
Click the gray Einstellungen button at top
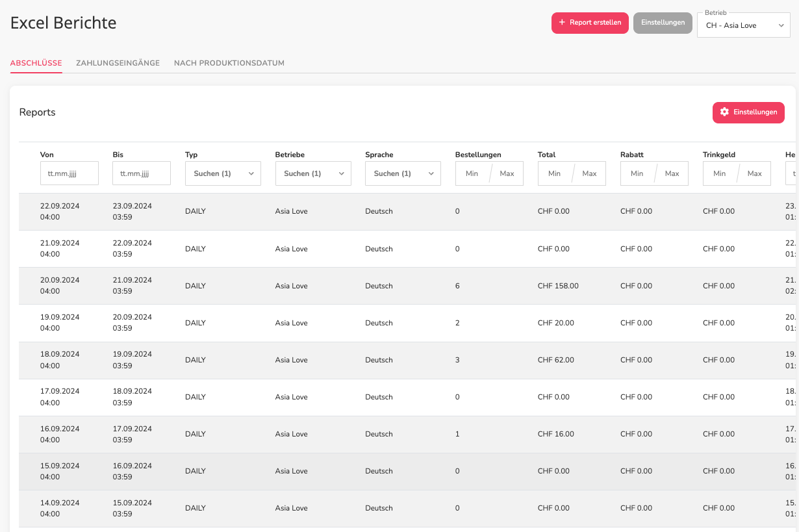point(663,23)
